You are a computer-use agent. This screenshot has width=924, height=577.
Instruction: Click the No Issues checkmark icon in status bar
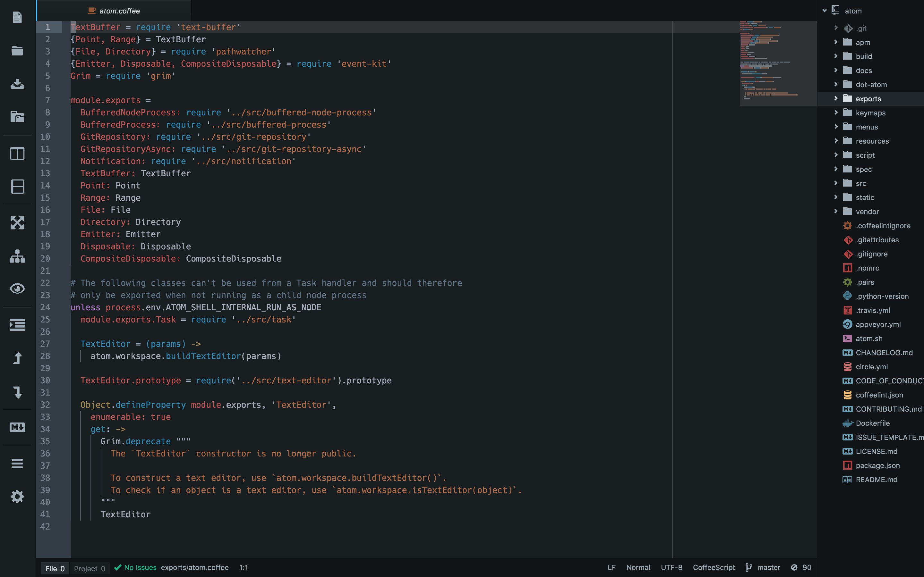pyautogui.click(x=117, y=567)
